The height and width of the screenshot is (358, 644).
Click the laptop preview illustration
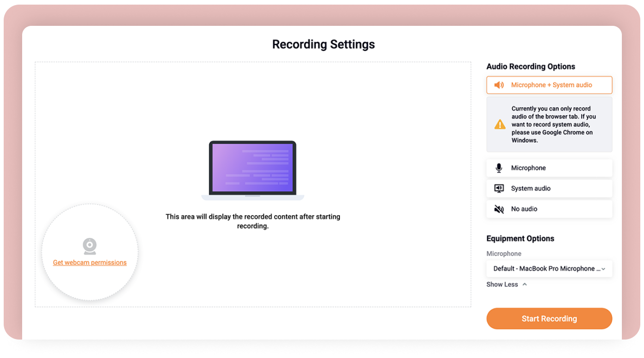click(x=253, y=171)
